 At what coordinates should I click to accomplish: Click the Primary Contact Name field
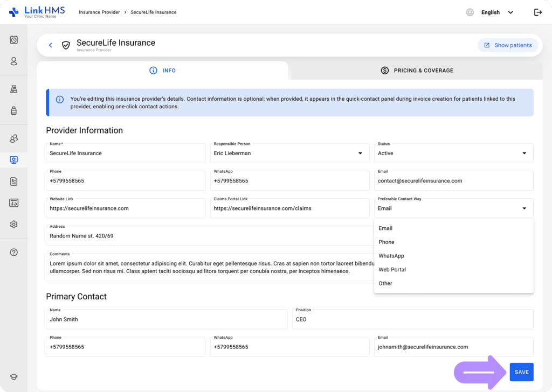tap(167, 319)
